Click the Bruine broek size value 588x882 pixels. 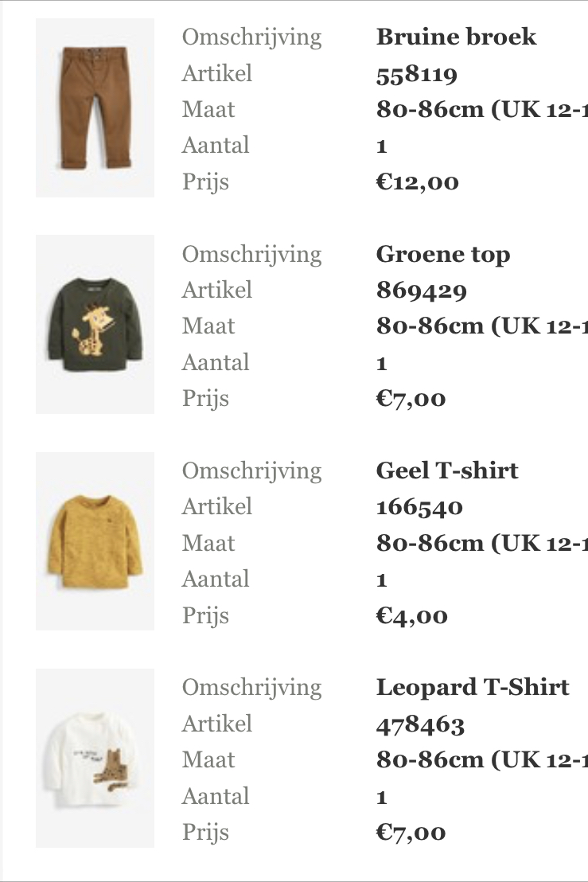[481, 110]
